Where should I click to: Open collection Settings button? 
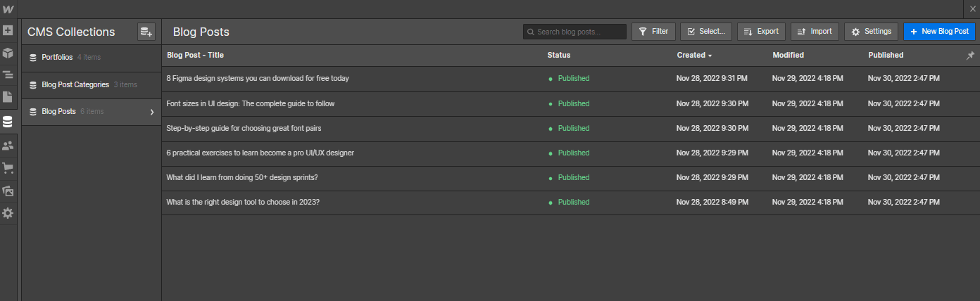click(871, 32)
